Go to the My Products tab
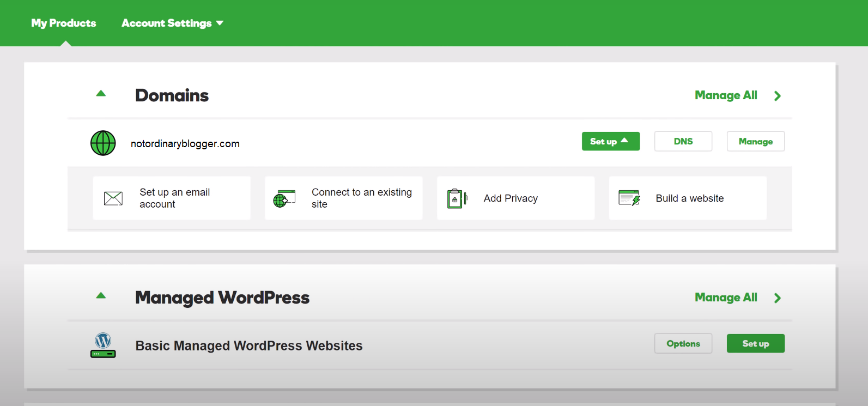 click(64, 23)
